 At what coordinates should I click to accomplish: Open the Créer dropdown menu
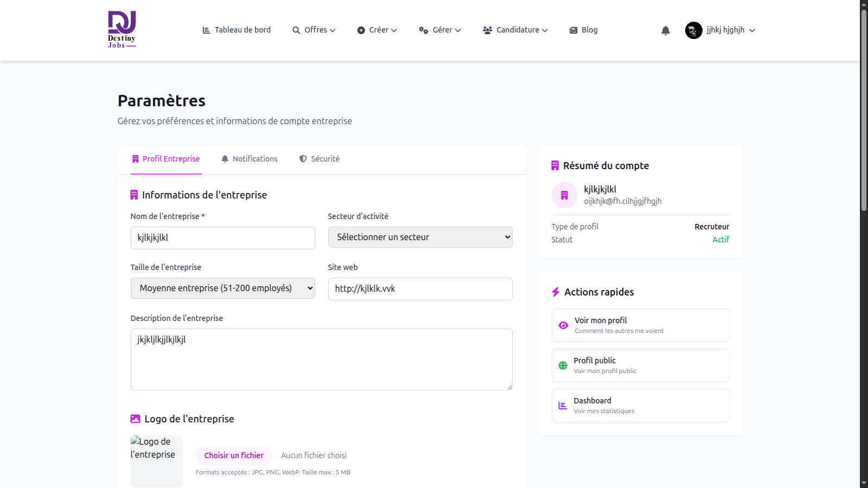click(377, 30)
